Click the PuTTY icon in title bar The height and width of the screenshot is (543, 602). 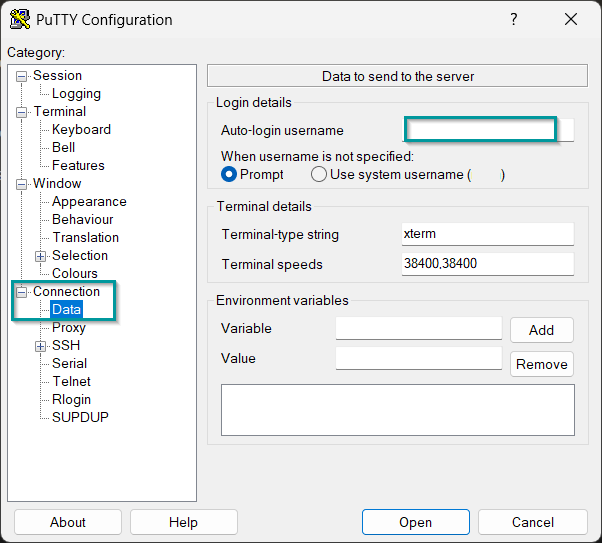point(19,19)
